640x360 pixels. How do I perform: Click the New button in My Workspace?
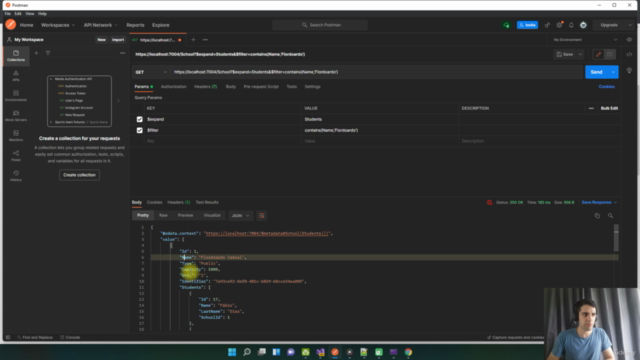coord(101,40)
